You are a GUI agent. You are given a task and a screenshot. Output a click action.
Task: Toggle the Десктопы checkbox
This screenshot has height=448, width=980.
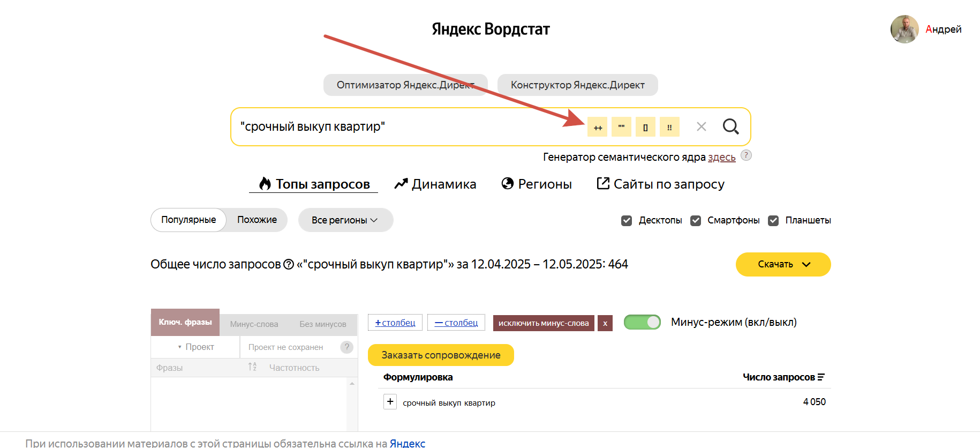(x=627, y=220)
